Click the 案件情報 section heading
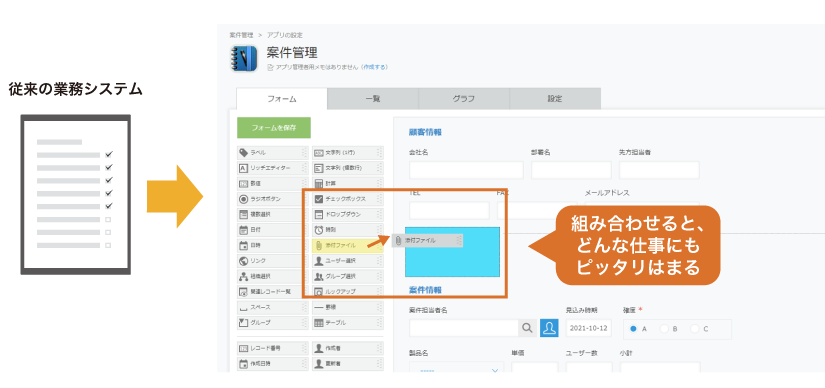Viewport: 825px width, 388px height. [425, 290]
